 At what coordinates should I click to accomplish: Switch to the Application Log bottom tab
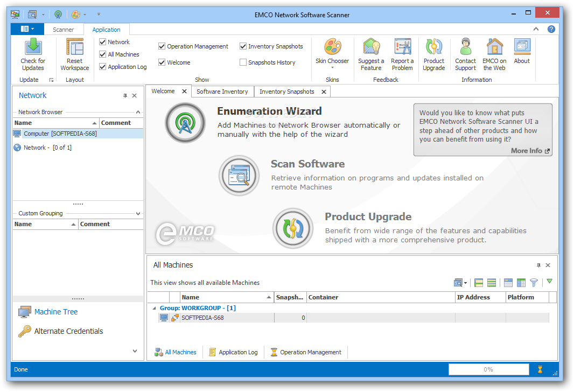[x=234, y=352]
